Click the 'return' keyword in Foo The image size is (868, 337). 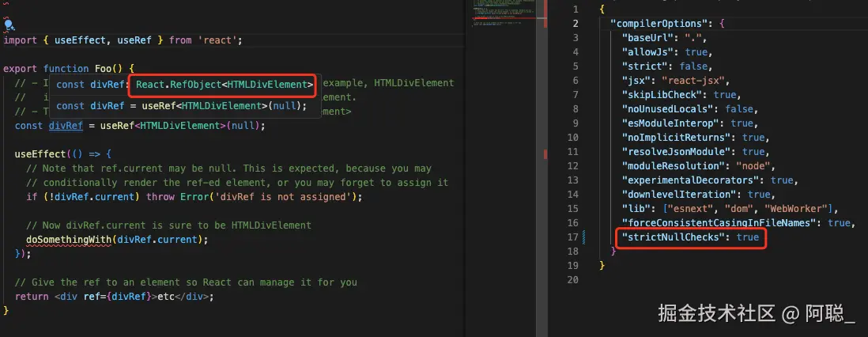[32, 297]
